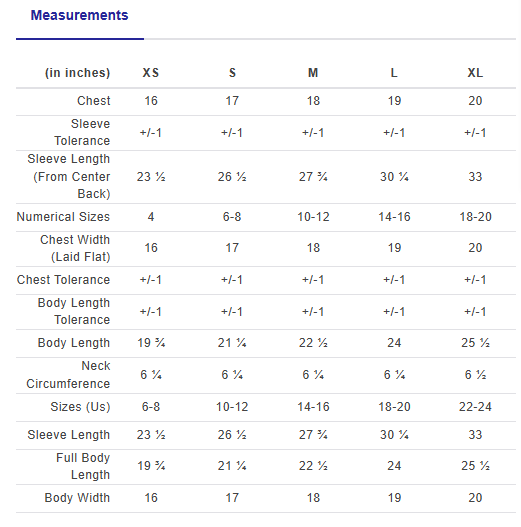The width and height of the screenshot is (521, 527).
Task: Click the (in inches) header label
Action: point(78,73)
